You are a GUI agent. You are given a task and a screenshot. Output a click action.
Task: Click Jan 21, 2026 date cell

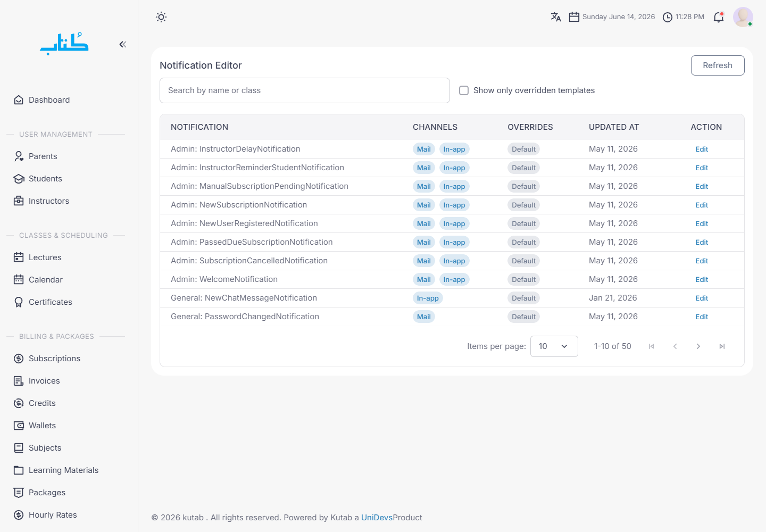pos(613,298)
